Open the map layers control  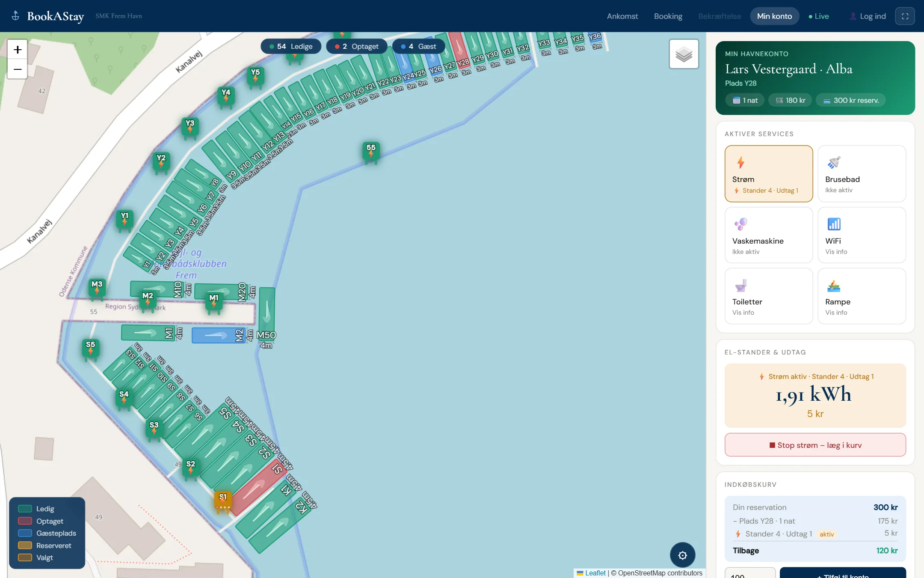point(684,54)
